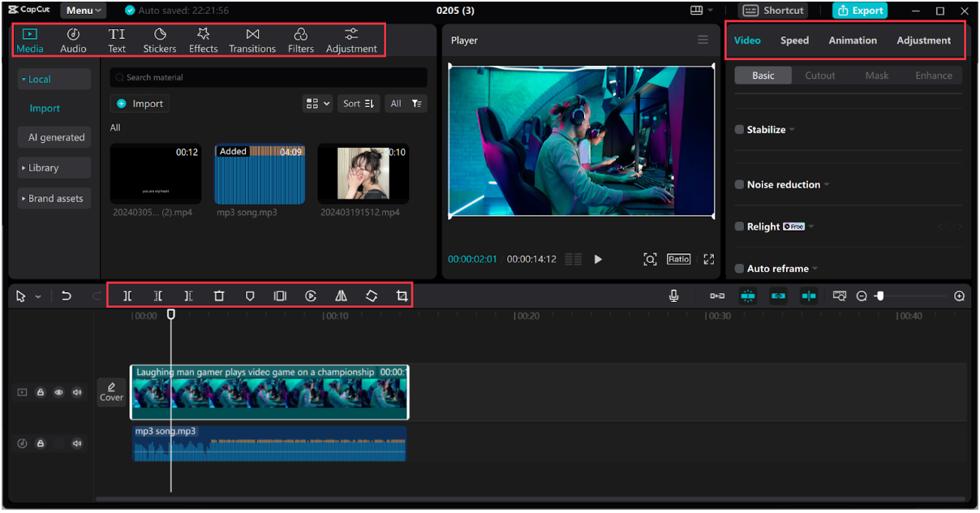Open the layout dropdown beside Shortcut
Image resolution: width=980 pixels, height=513 pixels.
click(x=701, y=11)
